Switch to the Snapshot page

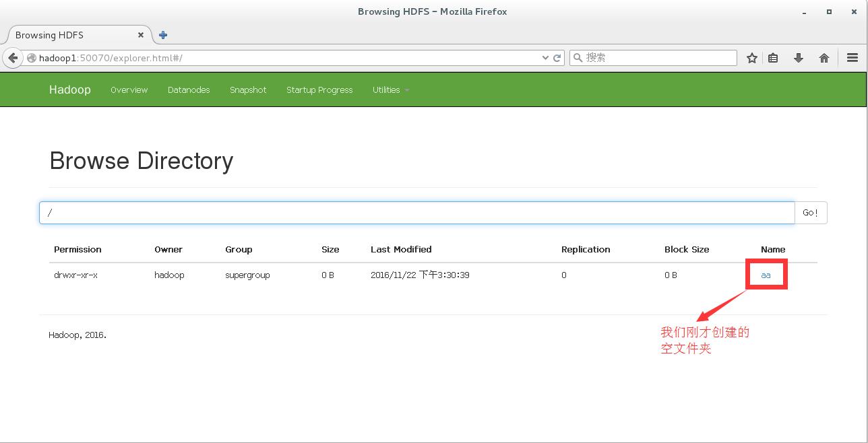248,90
